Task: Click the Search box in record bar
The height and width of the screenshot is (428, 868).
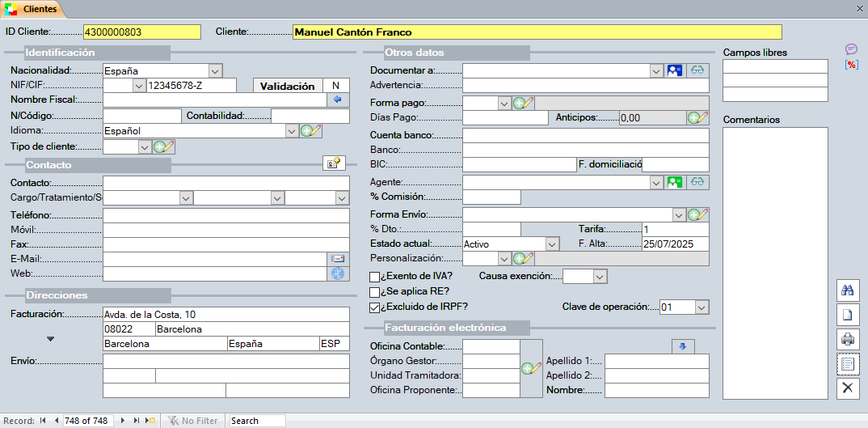Action: pyautogui.click(x=256, y=421)
